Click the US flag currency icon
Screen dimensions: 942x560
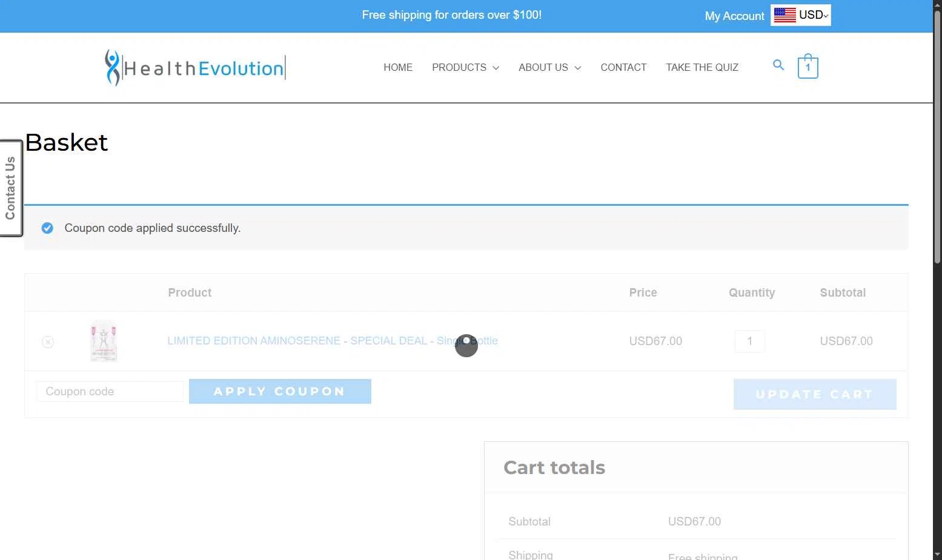click(785, 15)
